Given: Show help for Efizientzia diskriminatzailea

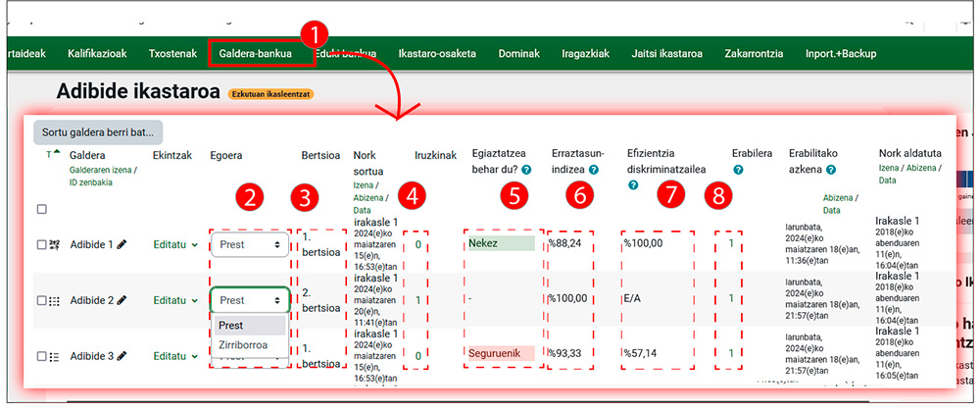Looking at the screenshot, I should [633, 184].
